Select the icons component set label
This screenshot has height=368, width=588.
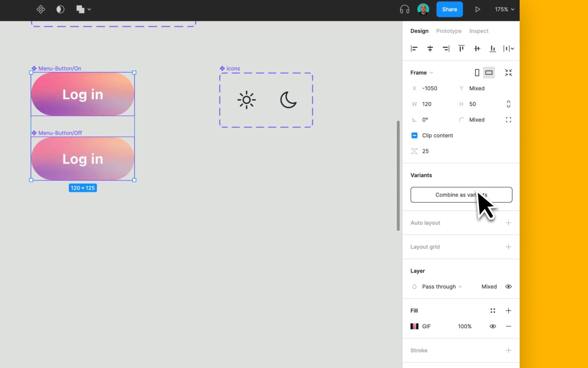point(230,68)
